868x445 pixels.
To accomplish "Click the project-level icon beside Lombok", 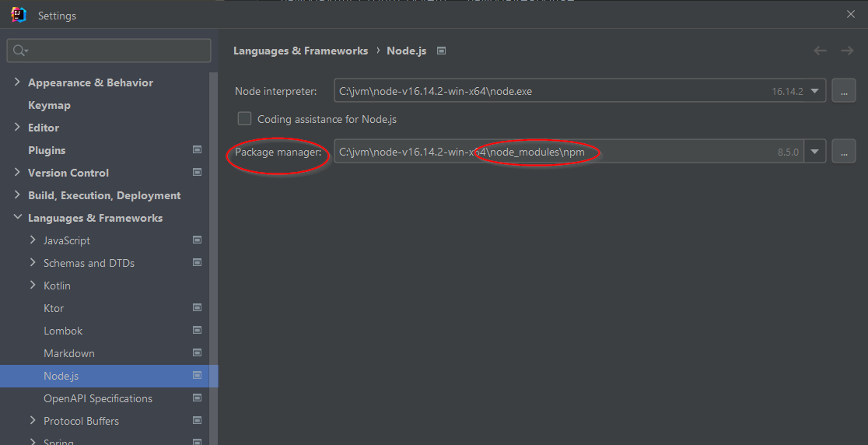I will 197,330.
